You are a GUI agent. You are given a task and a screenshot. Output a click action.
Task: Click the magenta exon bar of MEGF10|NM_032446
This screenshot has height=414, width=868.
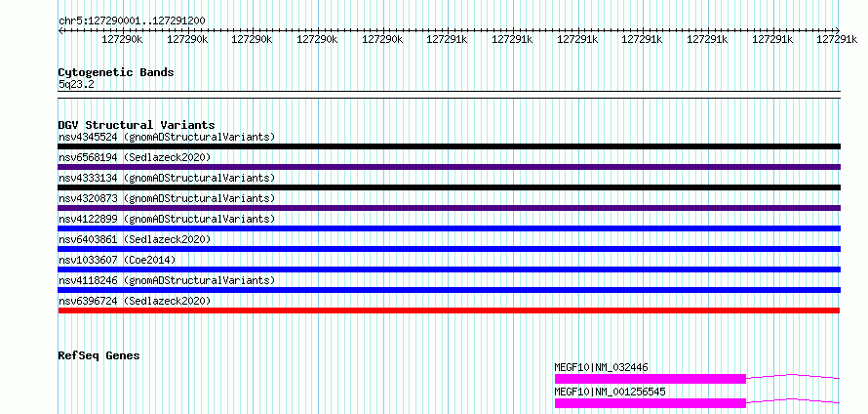651,379
